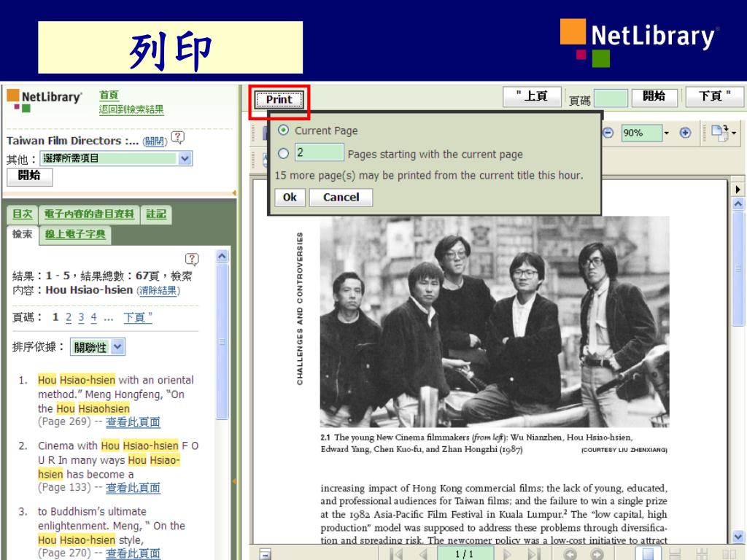Select the 檢索 tab

22,234
